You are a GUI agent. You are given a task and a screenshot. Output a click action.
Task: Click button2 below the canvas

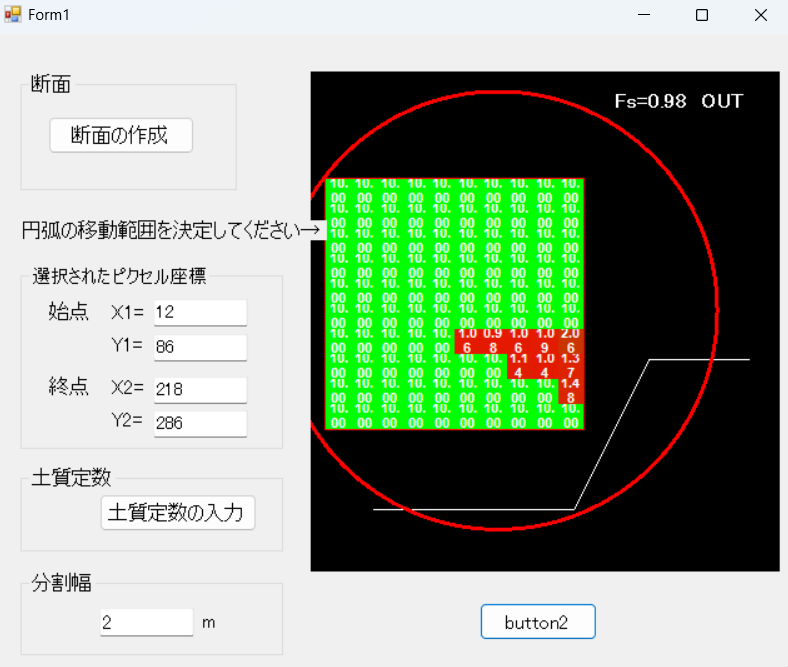pos(538,622)
